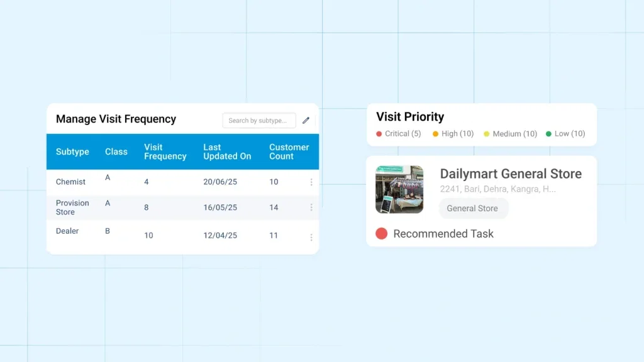
Task: Click the orange High priority dot
Action: click(x=435, y=134)
